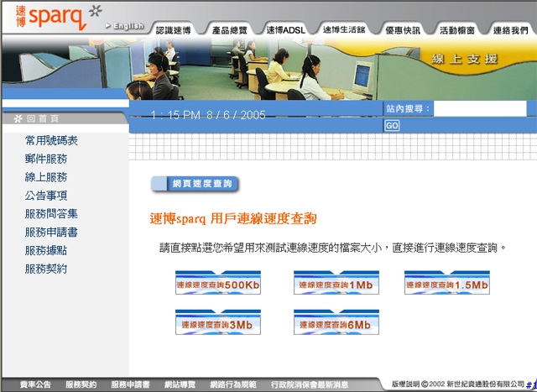Open 服務據點 in the sidebar
The height and width of the screenshot is (392, 537).
click(x=46, y=250)
